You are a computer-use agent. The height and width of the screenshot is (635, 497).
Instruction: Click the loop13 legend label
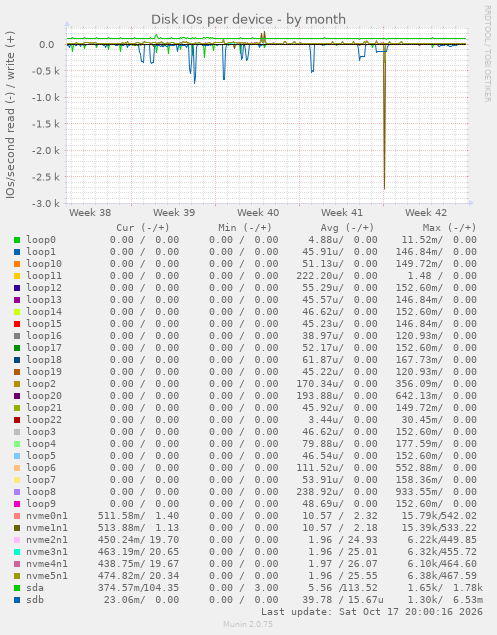(44, 300)
